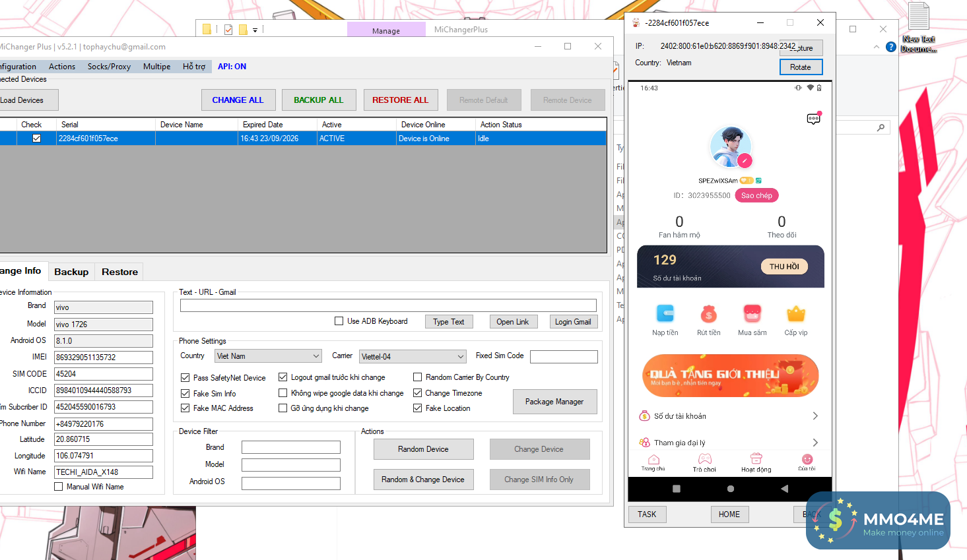This screenshot has height=560, width=967.
Task: Click the Text - URL - Gmail input field
Action: coord(388,305)
